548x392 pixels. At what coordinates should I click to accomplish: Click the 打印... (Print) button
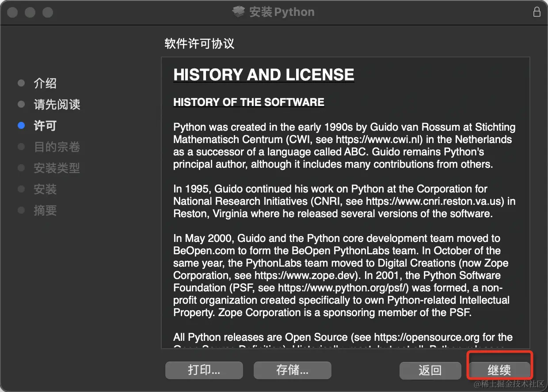pos(204,369)
